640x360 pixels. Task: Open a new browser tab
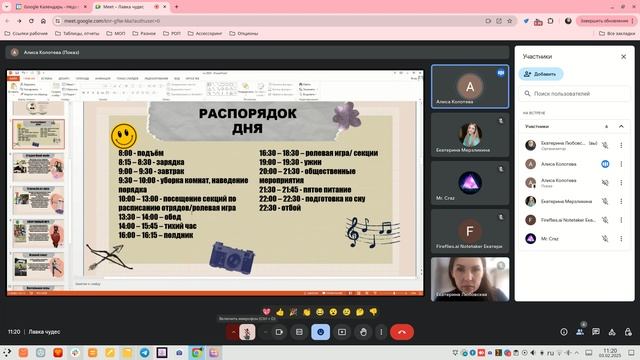tap(177, 7)
